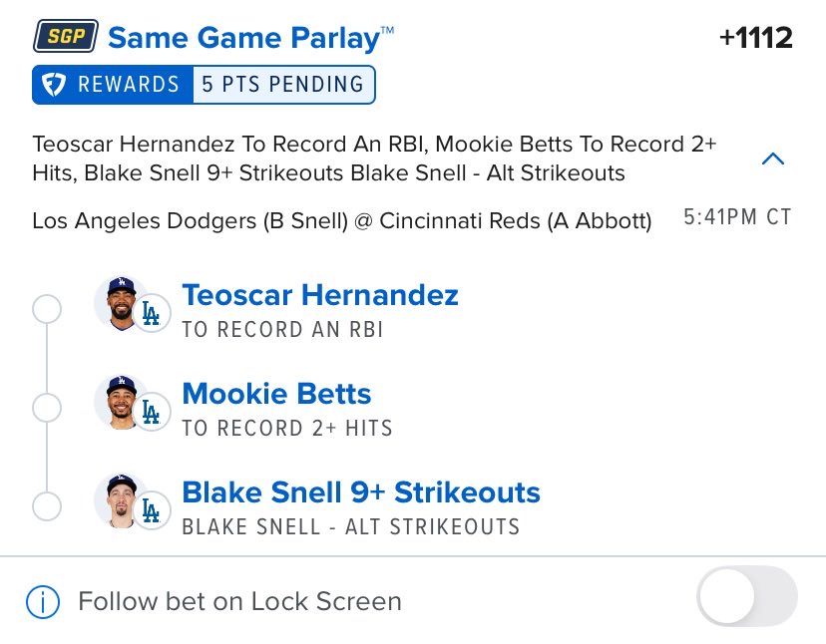The width and height of the screenshot is (826, 644).
Task: Tap the 5 PTS PENDING rewards badge
Action: (283, 85)
